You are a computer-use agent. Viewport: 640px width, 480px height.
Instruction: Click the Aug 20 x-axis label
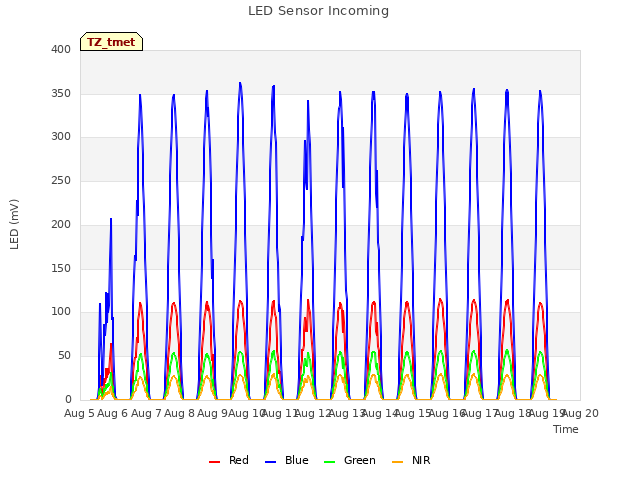[582, 413]
